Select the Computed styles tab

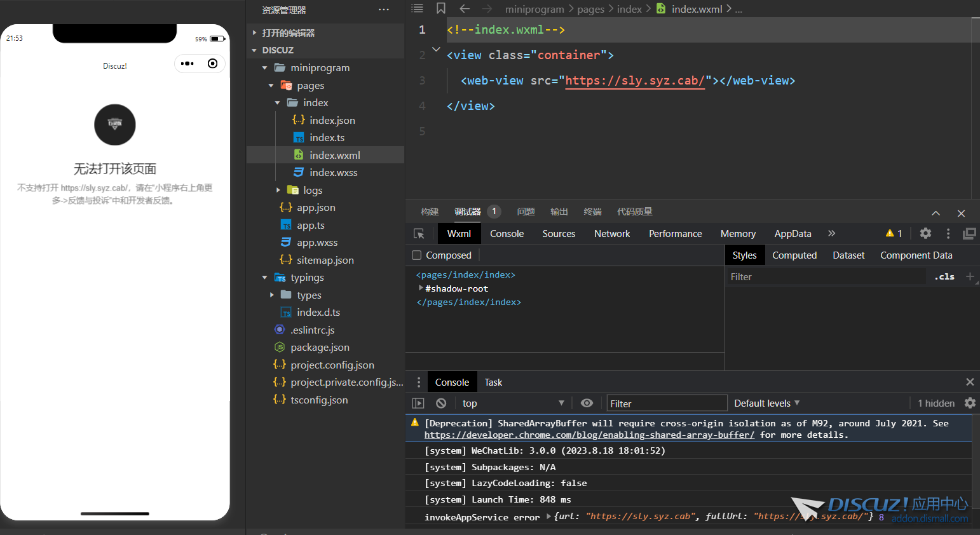794,255
